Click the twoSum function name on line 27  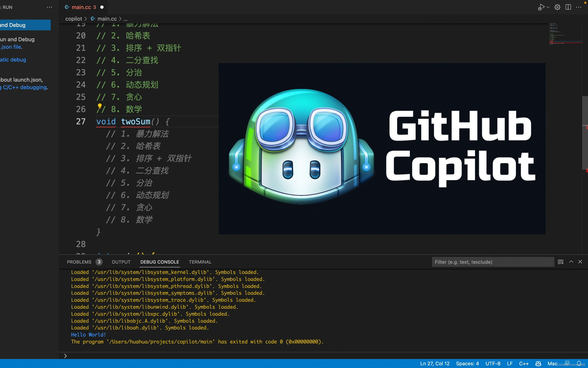136,121
